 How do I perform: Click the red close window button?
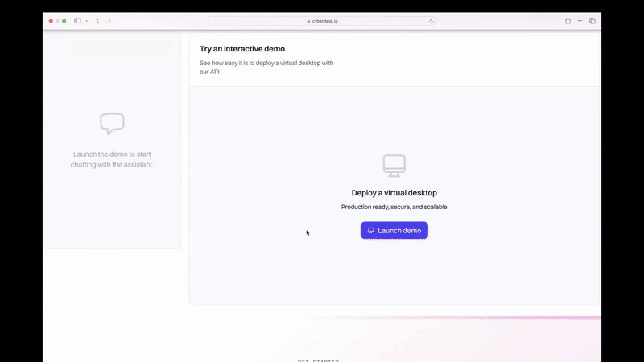[x=51, y=21]
